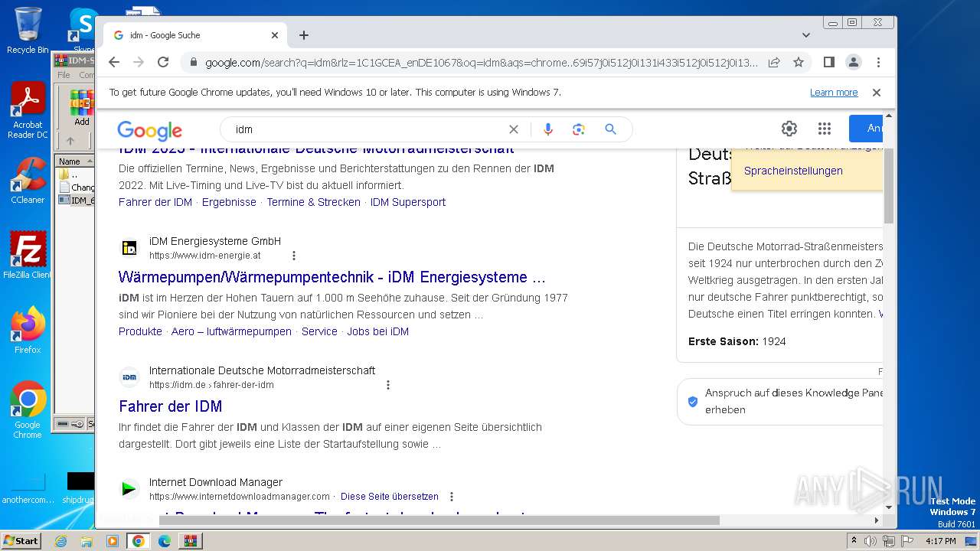Open Firefox desktop icon
This screenshot has height=551, width=980.
click(28, 331)
